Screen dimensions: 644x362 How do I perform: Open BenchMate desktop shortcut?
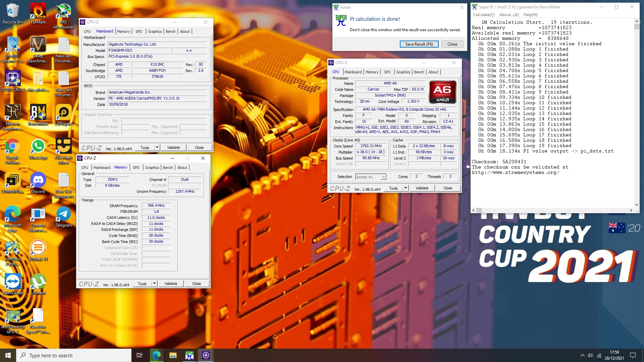coord(38,115)
